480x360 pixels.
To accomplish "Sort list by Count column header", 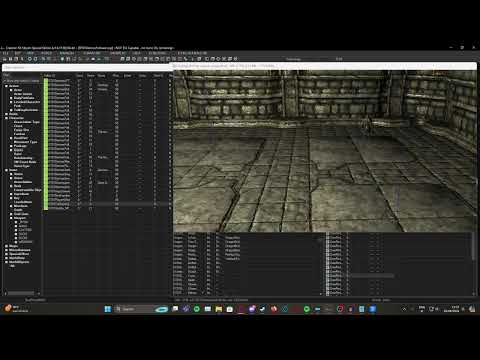I will click(x=79, y=76).
